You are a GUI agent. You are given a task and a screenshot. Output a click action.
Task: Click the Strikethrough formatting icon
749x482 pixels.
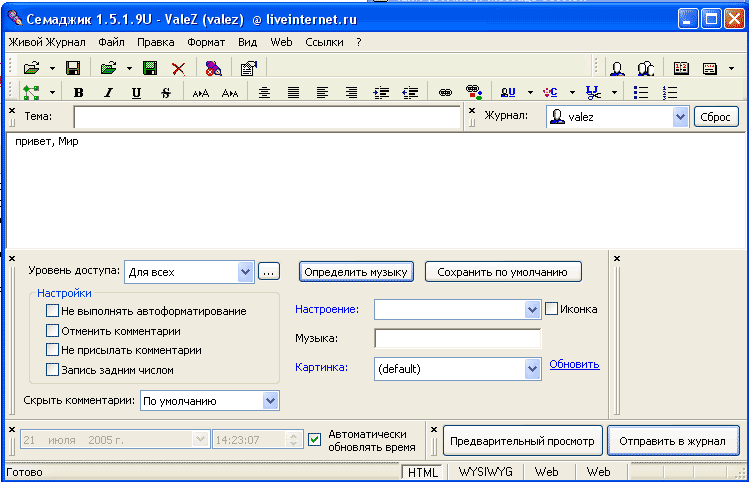(164, 92)
